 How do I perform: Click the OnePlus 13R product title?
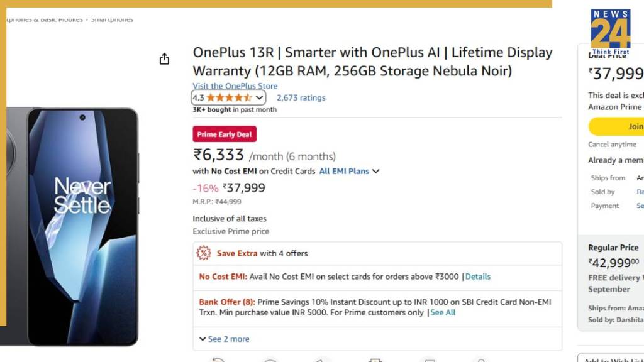pos(372,62)
